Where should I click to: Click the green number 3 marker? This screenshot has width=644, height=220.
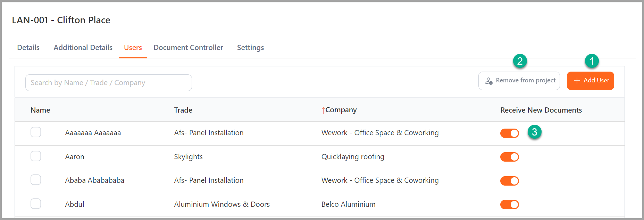pyautogui.click(x=534, y=132)
